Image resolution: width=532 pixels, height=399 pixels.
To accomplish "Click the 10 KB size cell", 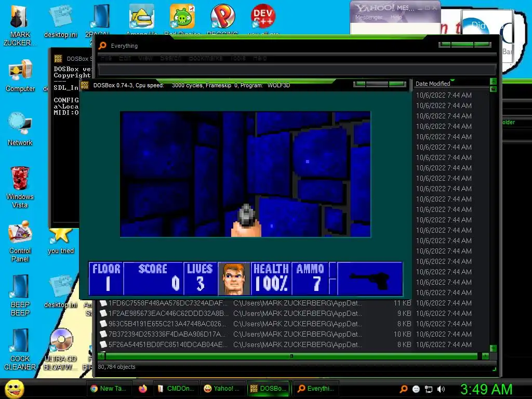I will click(402, 334).
